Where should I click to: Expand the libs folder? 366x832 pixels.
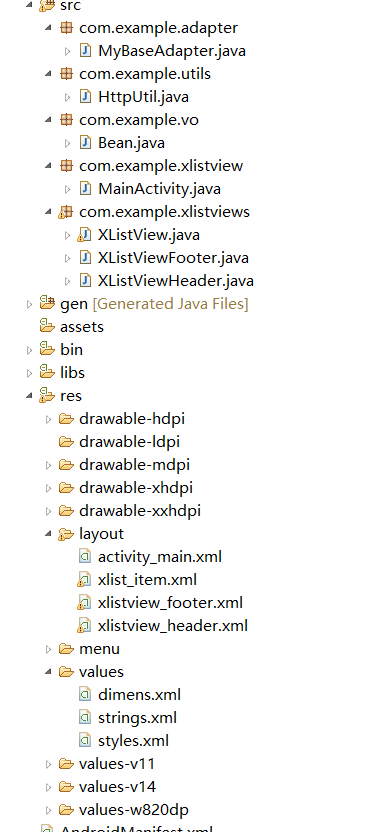[30, 373]
